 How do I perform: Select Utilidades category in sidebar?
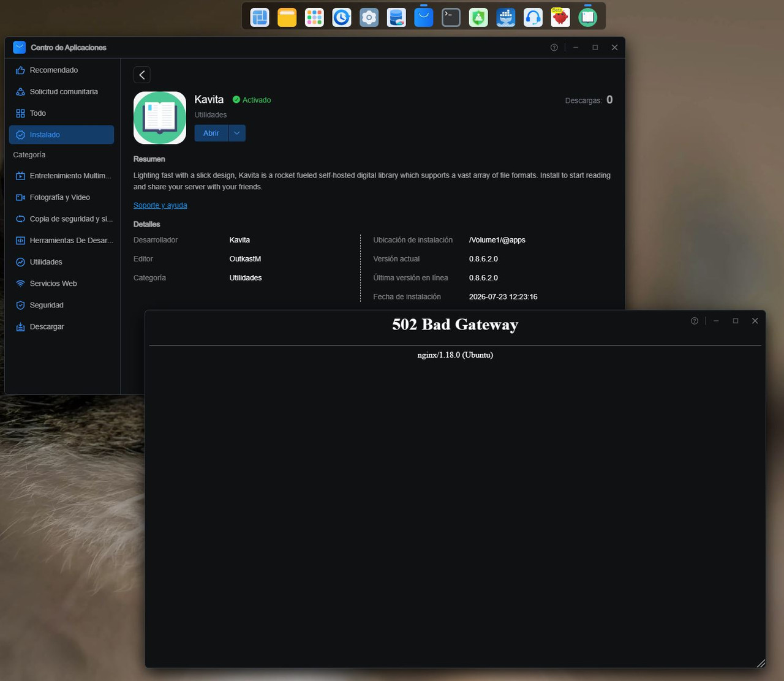click(61, 262)
